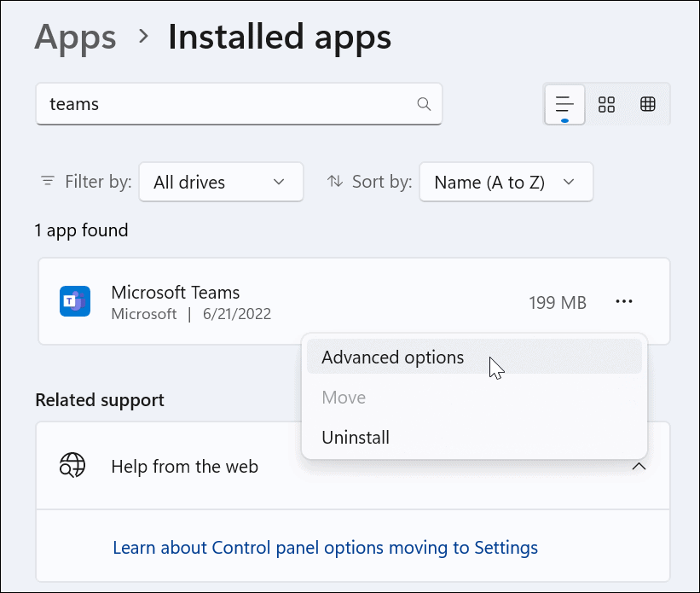Click the filter lines icon
The width and height of the screenshot is (700, 593).
coord(48,182)
